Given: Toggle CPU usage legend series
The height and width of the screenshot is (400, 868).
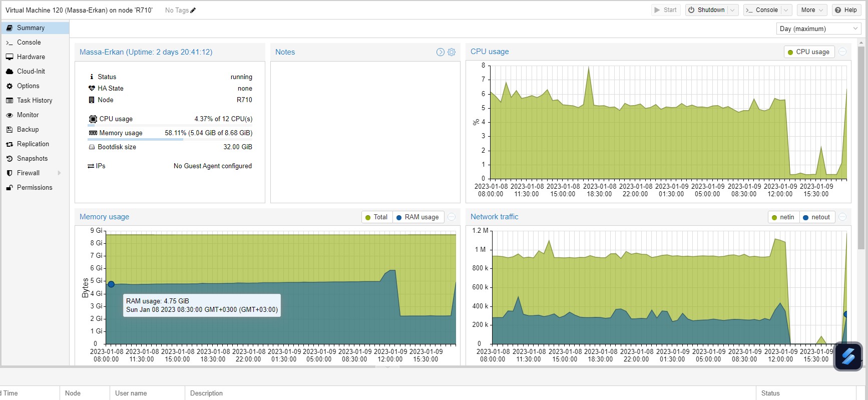Looking at the screenshot, I should tap(809, 52).
